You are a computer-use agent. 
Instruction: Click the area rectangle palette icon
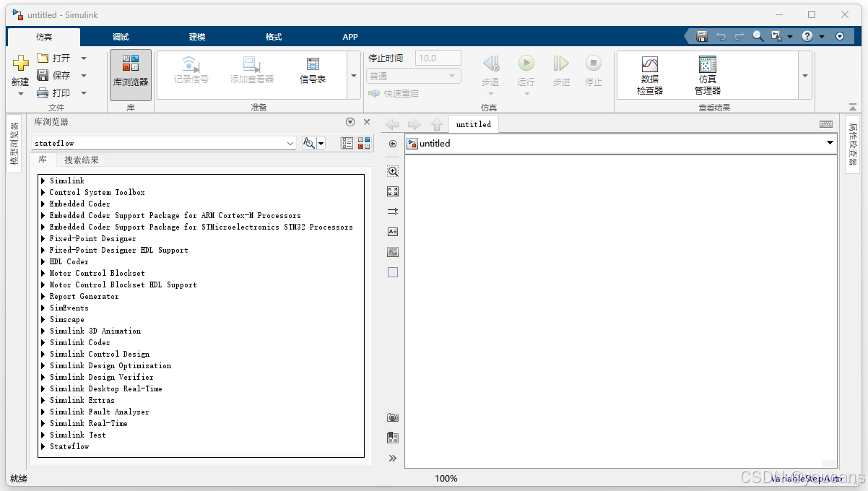click(x=393, y=272)
